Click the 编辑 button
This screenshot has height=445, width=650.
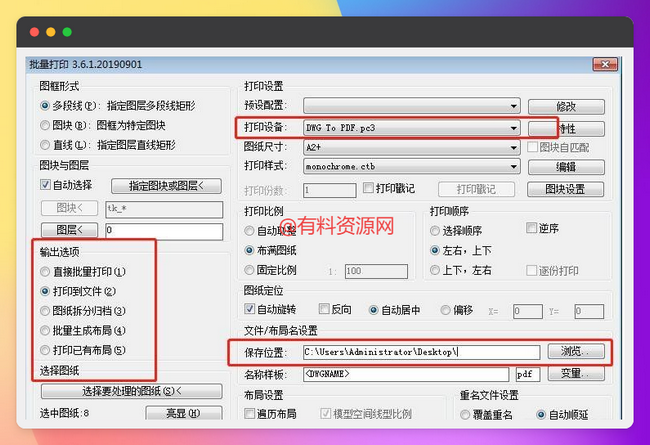(x=566, y=167)
